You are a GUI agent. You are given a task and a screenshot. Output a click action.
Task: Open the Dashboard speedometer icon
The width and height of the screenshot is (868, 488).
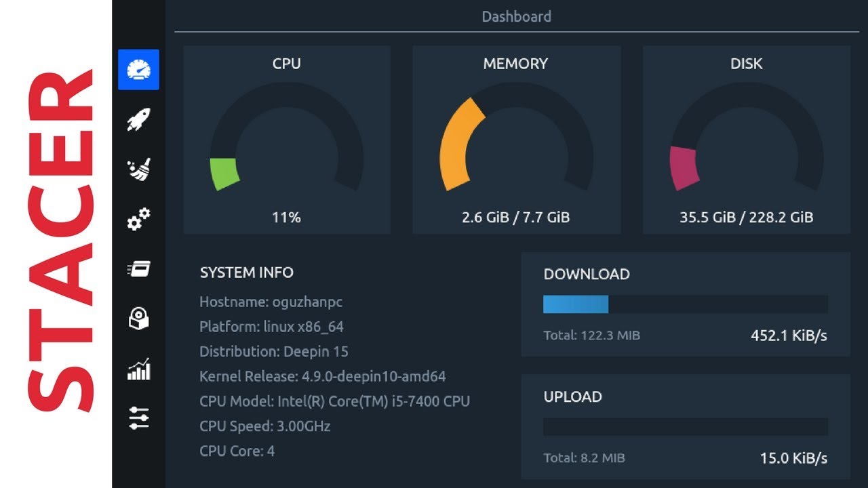coord(138,69)
